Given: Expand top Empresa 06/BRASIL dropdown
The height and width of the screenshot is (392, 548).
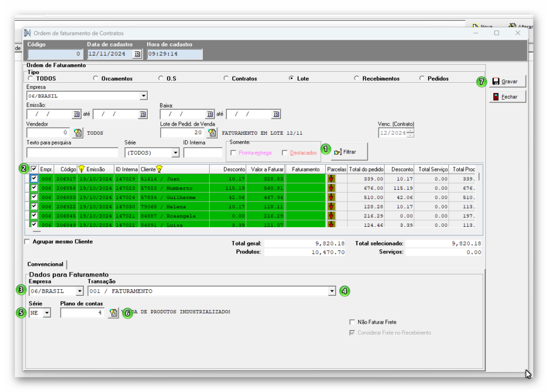Looking at the screenshot, I should coord(143,96).
